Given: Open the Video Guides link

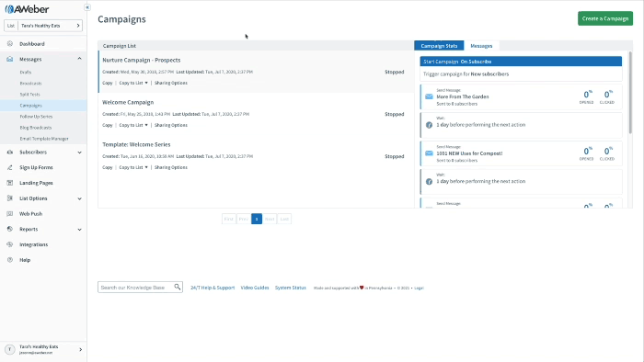Looking at the screenshot, I should click(x=255, y=288).
